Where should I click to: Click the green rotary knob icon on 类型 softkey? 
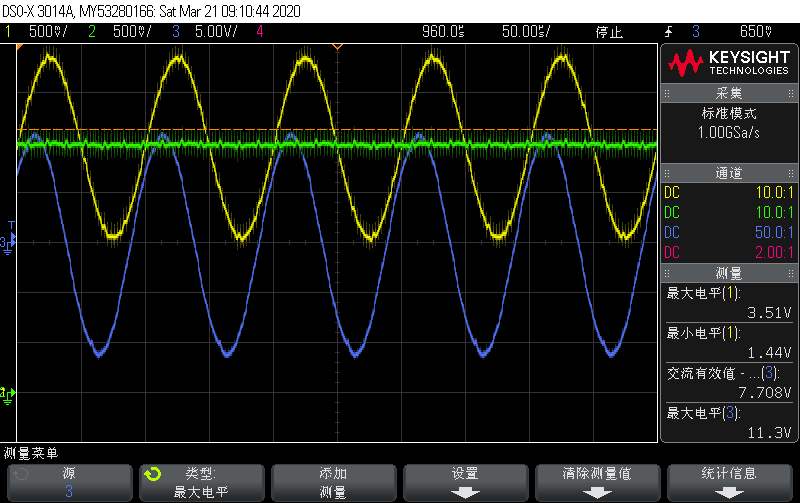(153, 474)
